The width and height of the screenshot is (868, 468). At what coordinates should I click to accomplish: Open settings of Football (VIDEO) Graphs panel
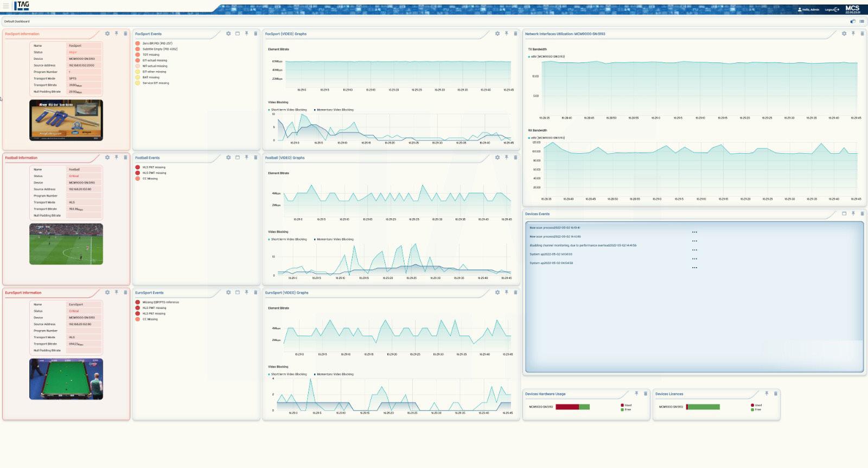pyautogui.click(x=497, y=157)
